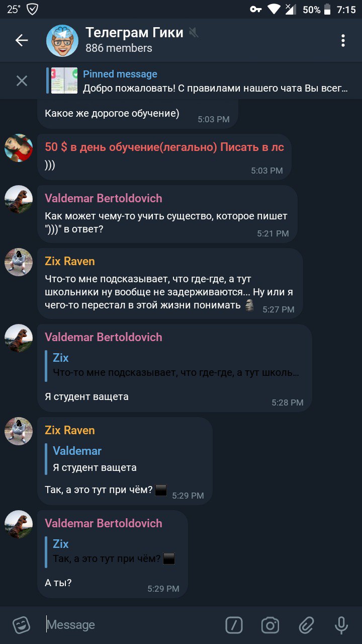This screenshot has height=644, width=362.
Task: Open the Zix Raven avatar on the 5:27 PM message
Action: 19,262
